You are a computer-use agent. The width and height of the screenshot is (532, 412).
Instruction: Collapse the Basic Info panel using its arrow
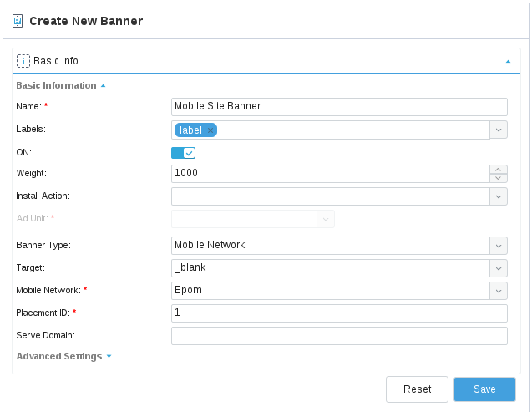point(508,62)
